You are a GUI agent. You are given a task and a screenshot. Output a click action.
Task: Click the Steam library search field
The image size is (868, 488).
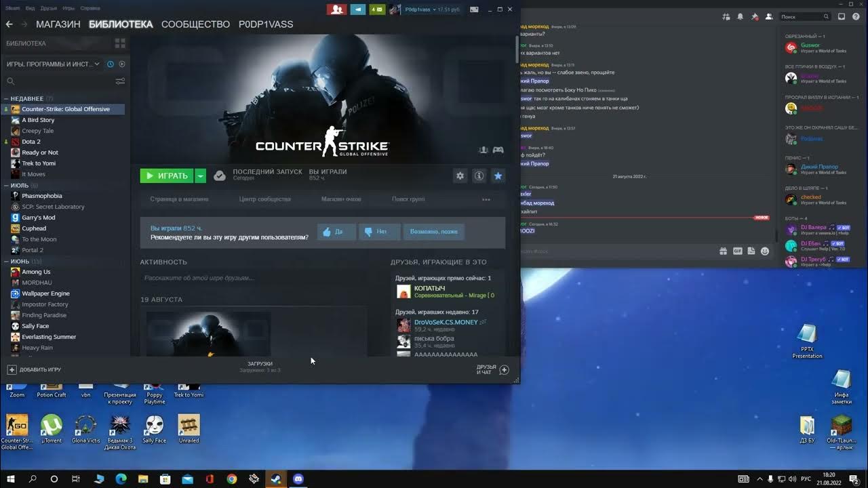58,81
